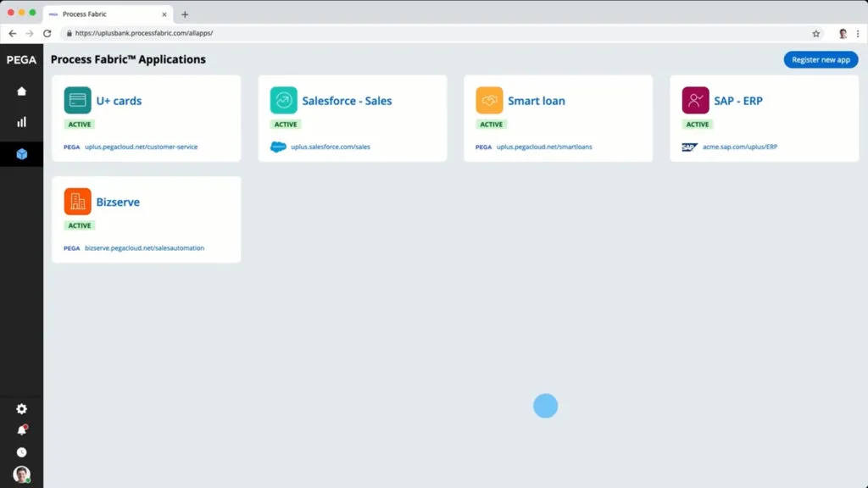This screenshot has height=488, width=868.
Task: Reload the current browser page
Action: pos(47,33)
